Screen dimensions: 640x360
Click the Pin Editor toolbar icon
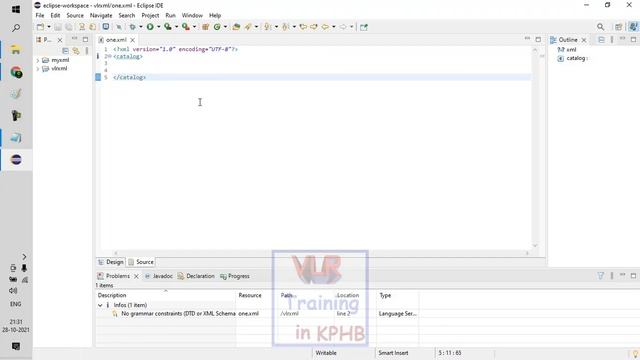pos(364,27)
